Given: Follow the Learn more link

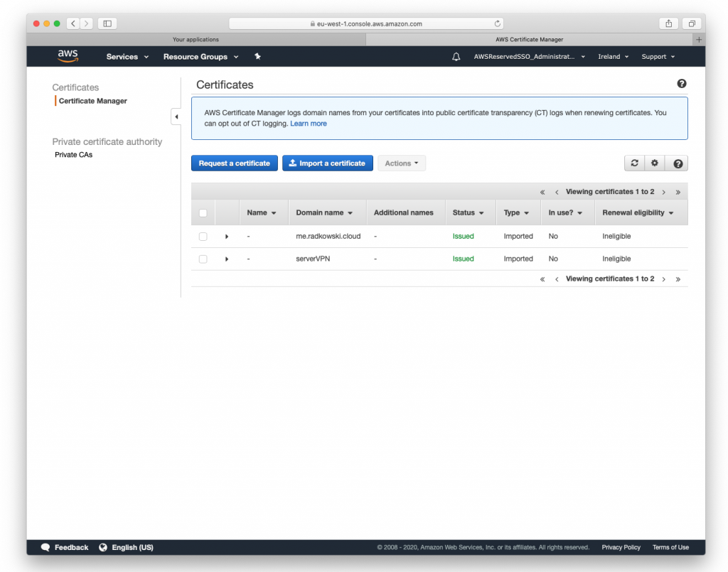Looking at the screenshot, I should 309,124.
